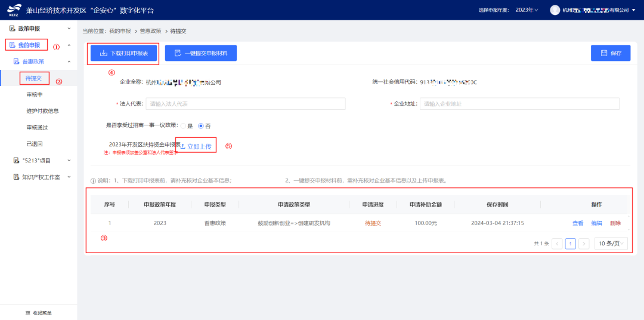This screenshot has height=320, width=644.
Task: Open the 审核通过 menu item
Action: click(x=37, y=128)
